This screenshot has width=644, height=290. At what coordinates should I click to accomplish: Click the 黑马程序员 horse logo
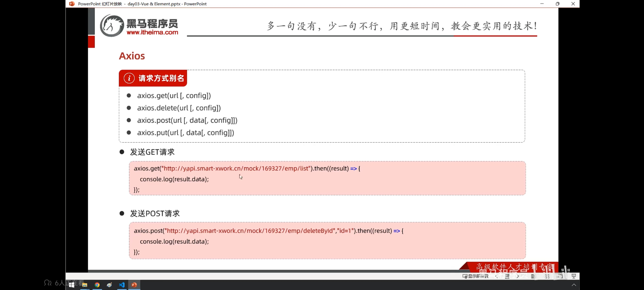pos(112,25)
